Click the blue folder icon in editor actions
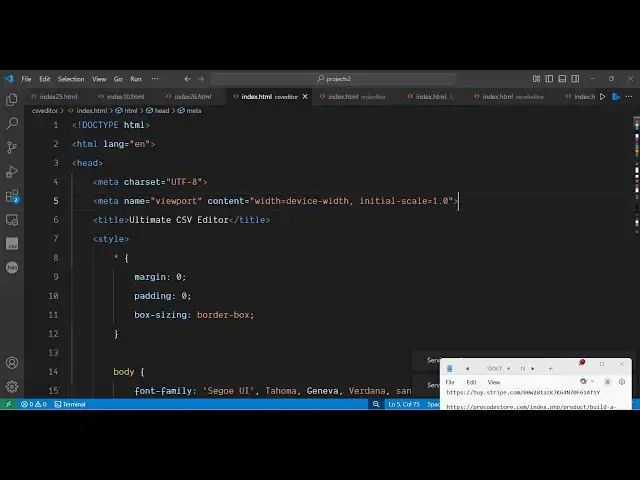The width and height of the screenshot is (640, 480). pos(616,97)
